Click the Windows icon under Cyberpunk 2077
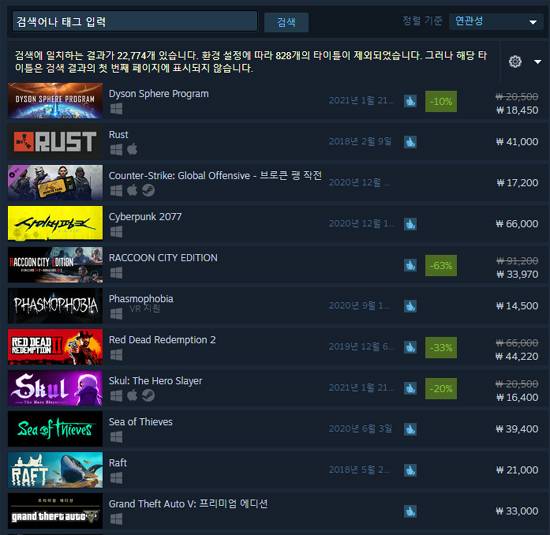Screen dimensions: 550x535 click(116, 232)
